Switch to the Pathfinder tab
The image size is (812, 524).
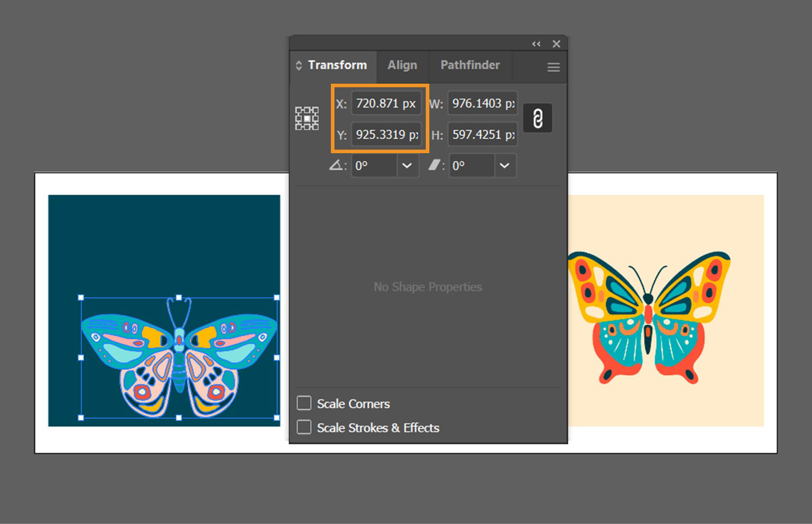(470, 65)
